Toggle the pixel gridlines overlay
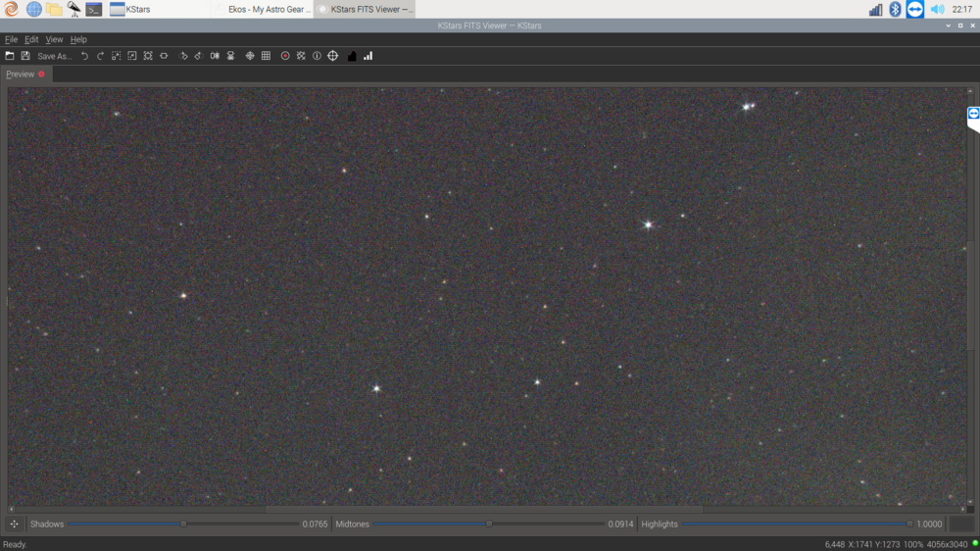The height and width of the screenshot is (551, 980). 266,56
